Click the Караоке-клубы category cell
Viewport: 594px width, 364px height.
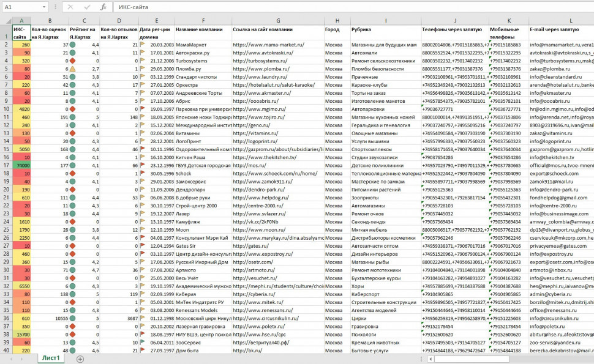click(386, 85)
